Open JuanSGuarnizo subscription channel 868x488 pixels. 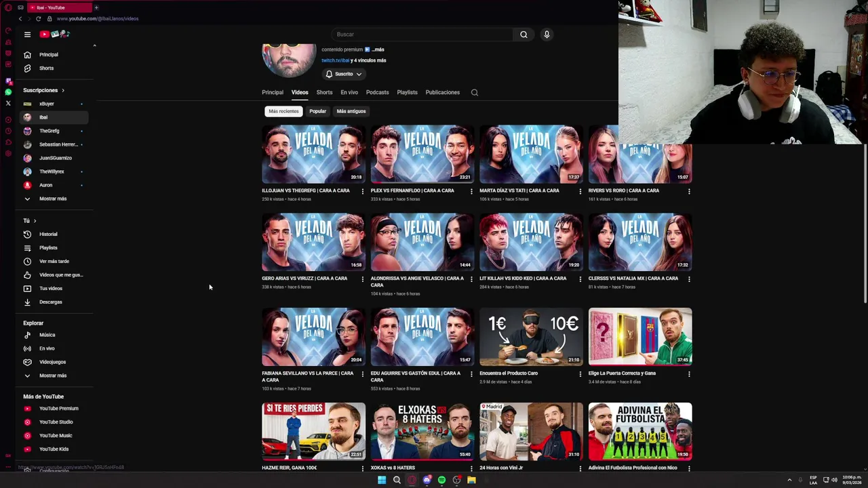56,158
